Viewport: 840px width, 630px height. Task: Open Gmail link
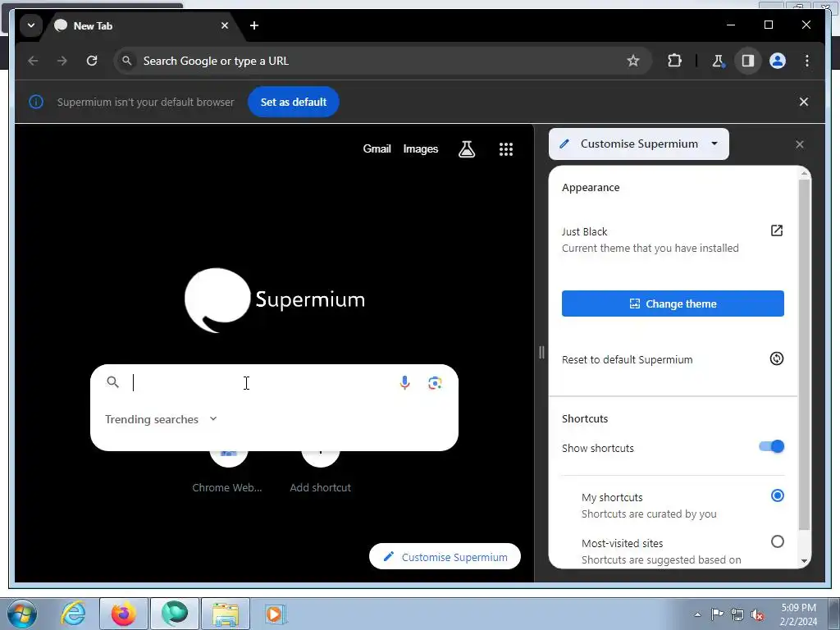tap(377, 149)
